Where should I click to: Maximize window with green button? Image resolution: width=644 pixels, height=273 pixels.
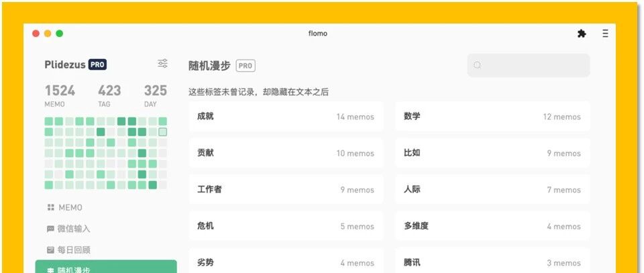coord(60,34)
